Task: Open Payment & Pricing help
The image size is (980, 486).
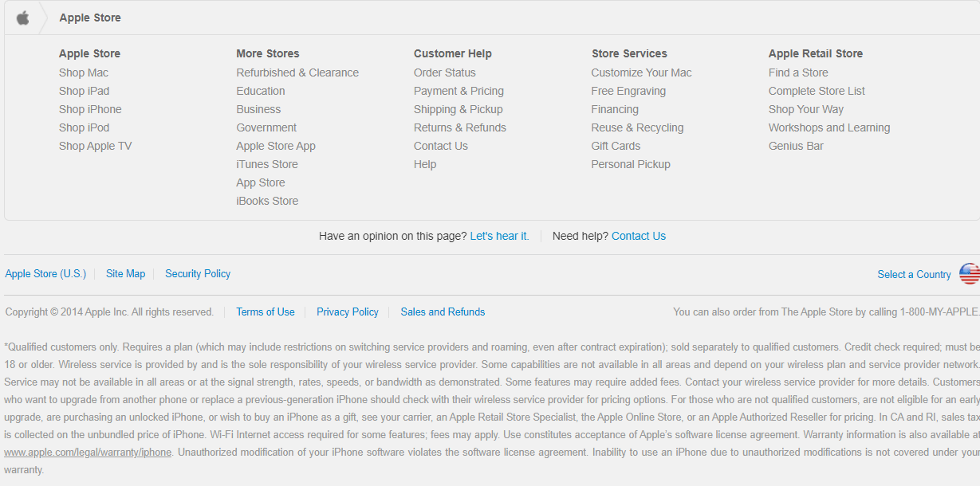Action: [459, 91]
